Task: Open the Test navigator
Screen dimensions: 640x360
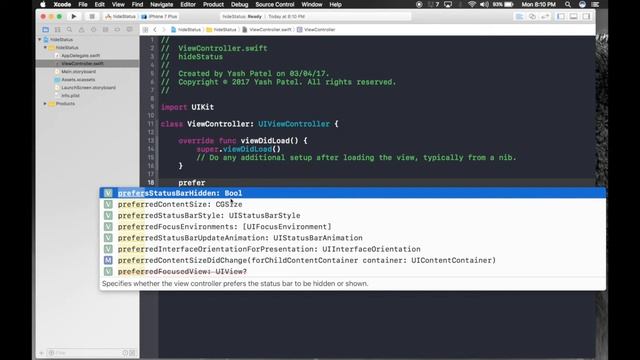Action: [x=93, y=30]
